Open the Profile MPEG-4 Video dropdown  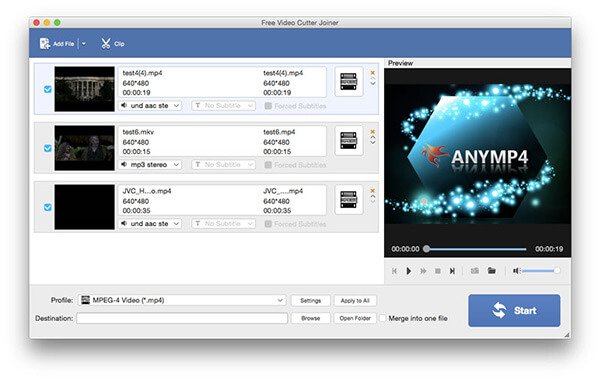click(x=182, y=300)
